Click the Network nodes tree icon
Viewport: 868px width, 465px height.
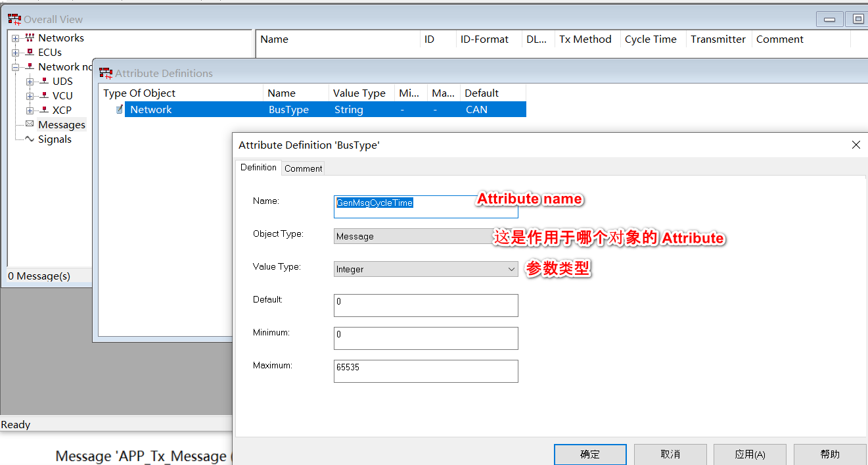pyautogui.click(x=30, y=66)
